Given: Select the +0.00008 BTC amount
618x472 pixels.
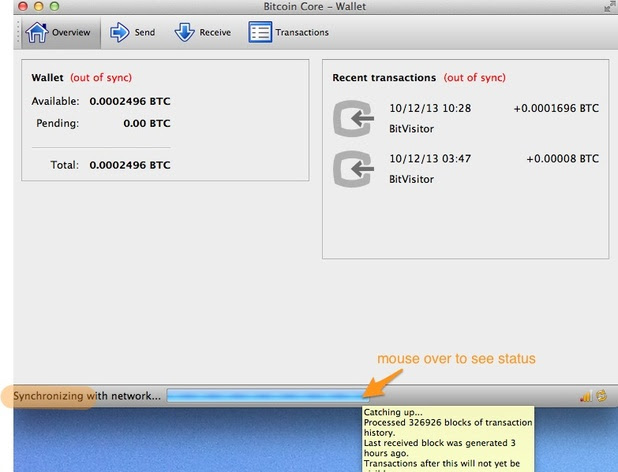Looking at the screenshot, I should [x=562, y=158].
